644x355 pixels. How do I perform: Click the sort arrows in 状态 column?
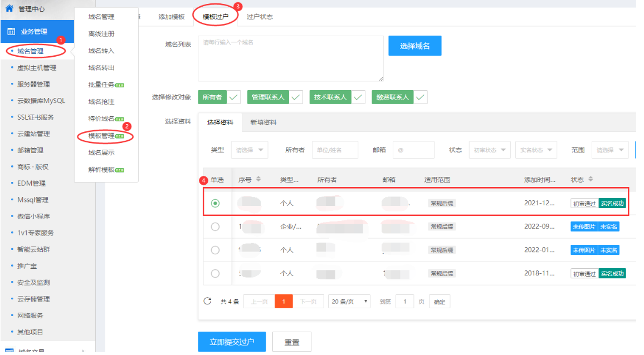coord(591,180)
